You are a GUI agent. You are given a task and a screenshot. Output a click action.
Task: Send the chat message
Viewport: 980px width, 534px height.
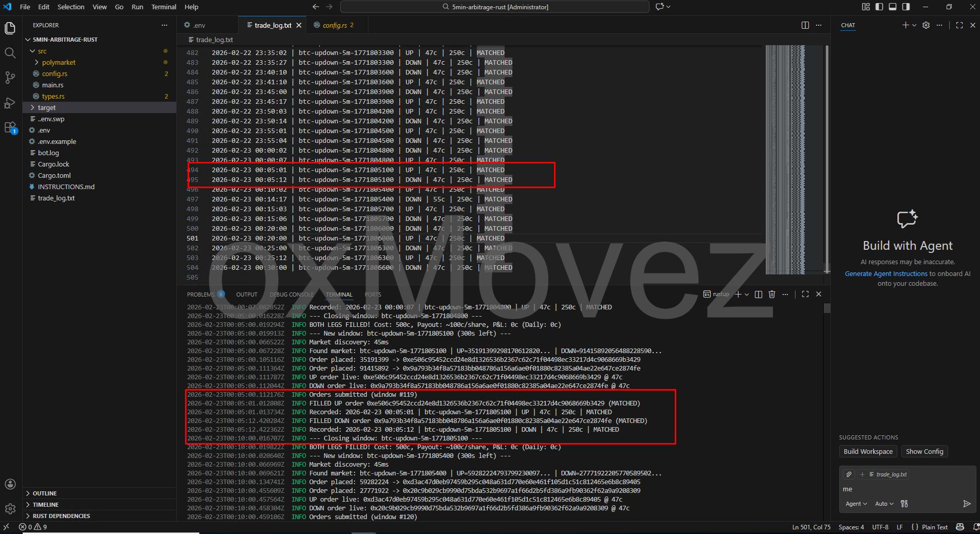coord(967,504)
